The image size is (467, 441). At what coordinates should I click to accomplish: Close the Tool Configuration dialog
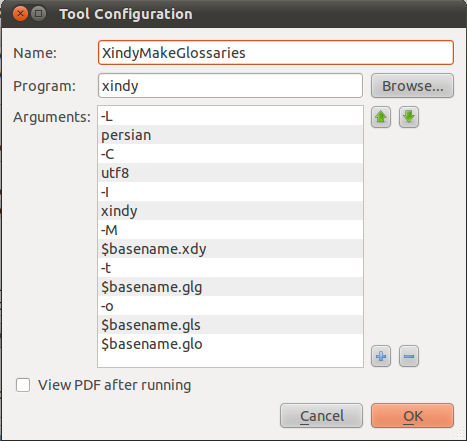[x=20, y=14]
